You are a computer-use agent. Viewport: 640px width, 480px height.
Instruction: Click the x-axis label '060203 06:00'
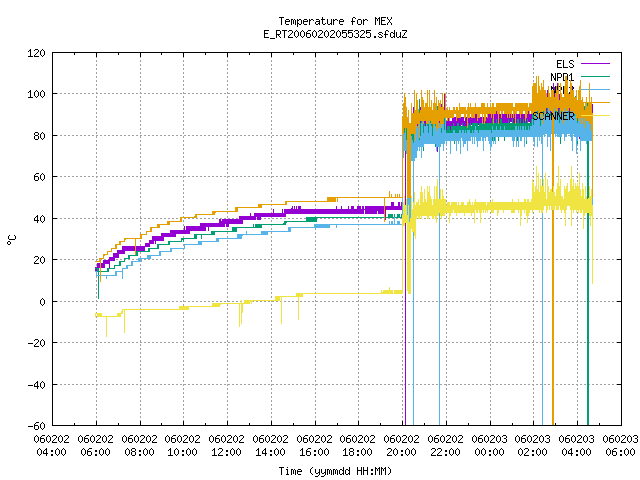pos(620,446)
